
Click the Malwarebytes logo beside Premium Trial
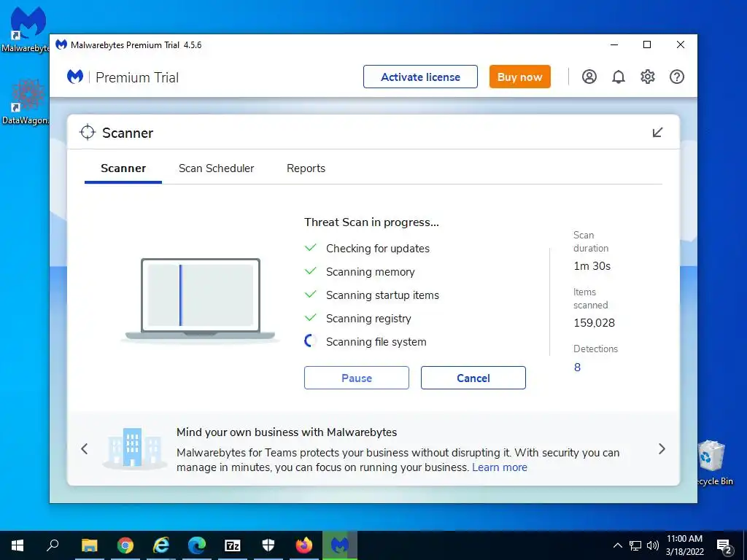75,77
